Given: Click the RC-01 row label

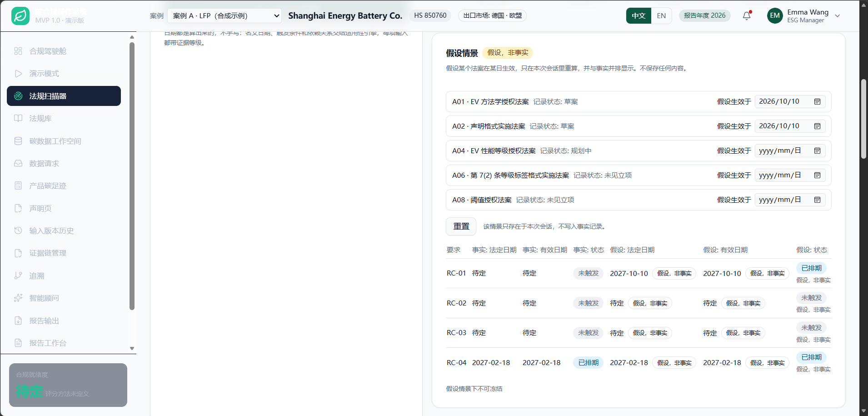Looking at the screenshot, I should click(x=456, y=273).
